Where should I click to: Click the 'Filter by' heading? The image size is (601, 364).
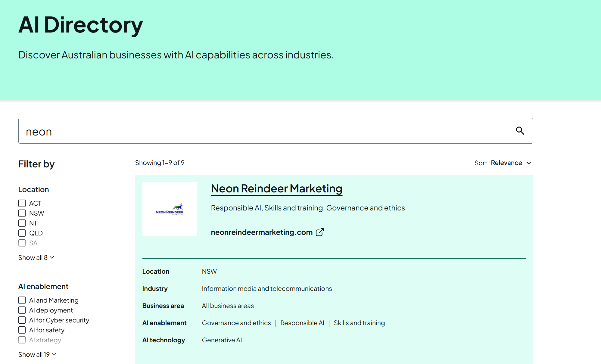pyautogui.click(x=36, y=164)
